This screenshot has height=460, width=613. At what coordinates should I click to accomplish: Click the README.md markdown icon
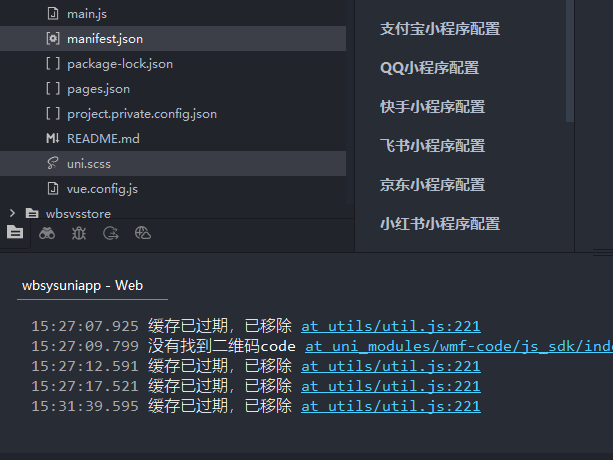53,138
